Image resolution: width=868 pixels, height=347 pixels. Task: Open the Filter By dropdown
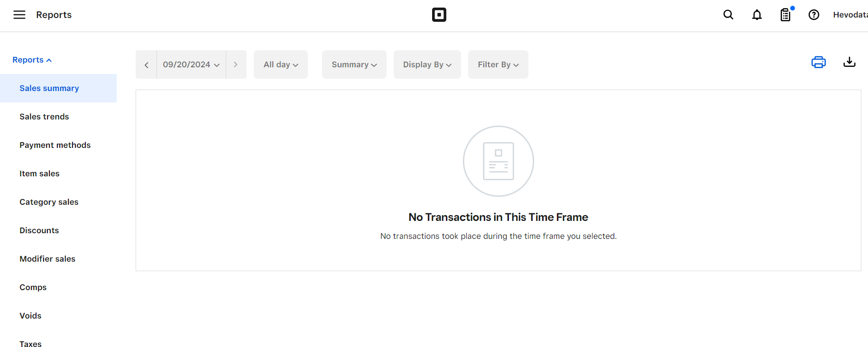[x=498, y=64]
